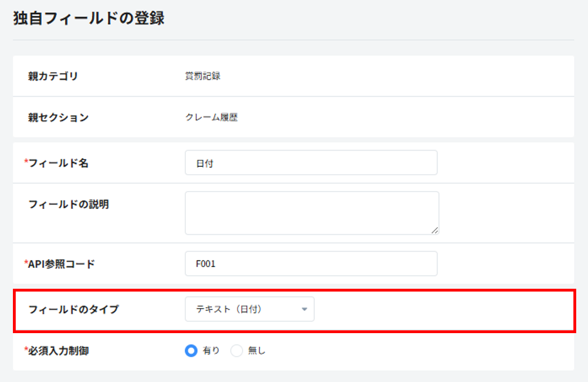588x382 pixels.
Task: Click the フィールド名 input containing 日付
Action: pos(311,163)
